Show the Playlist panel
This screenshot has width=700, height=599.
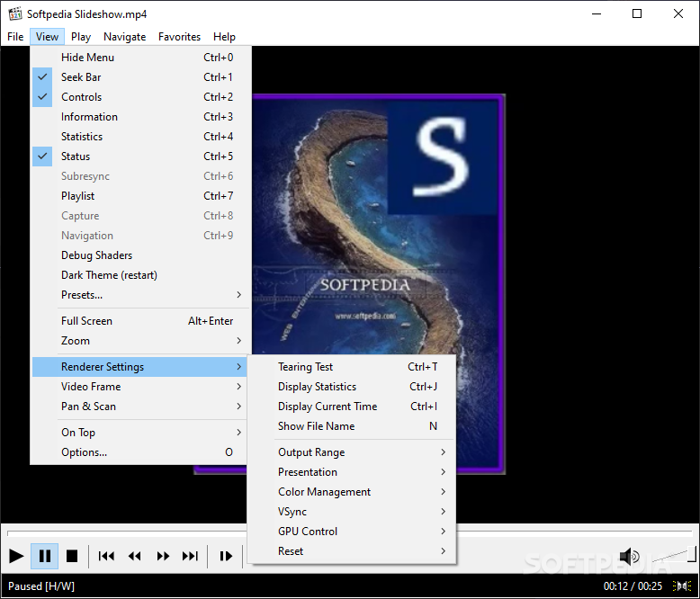tap(139, 196)
